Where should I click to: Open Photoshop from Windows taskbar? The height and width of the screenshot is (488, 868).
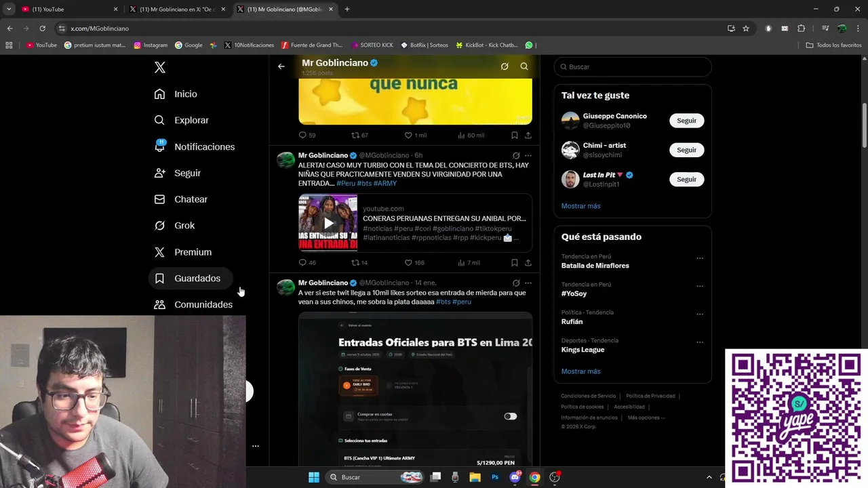pyautogui.click(x=495, y=477)
